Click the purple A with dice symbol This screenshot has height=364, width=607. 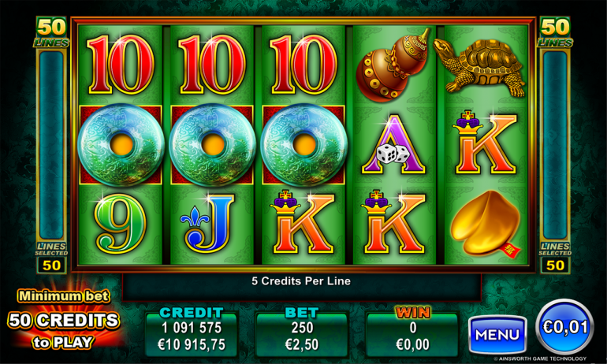[x=393, y=144]
